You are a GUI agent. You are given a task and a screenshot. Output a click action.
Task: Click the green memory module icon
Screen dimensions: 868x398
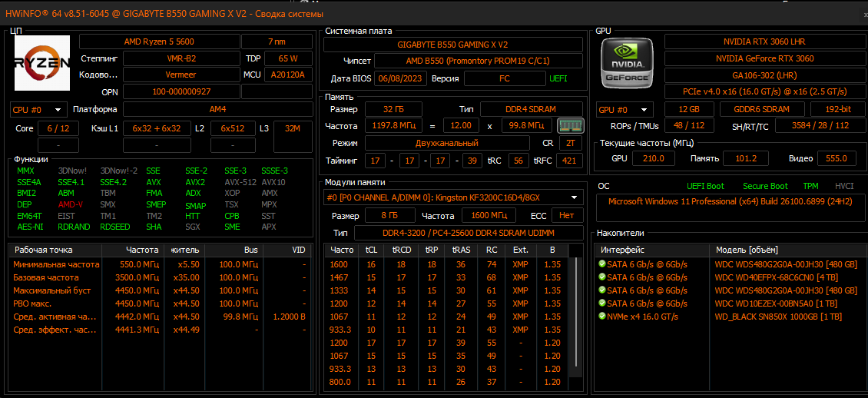click(x=571, y=126)
